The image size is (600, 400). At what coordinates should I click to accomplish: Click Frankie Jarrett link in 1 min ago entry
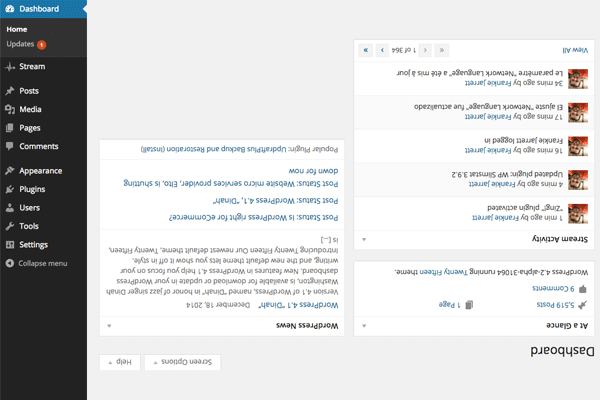[x=496, y=218]
